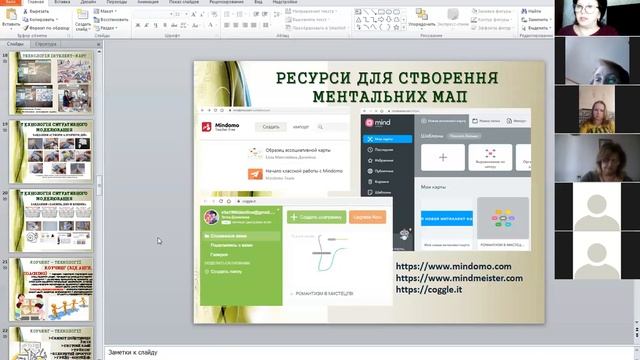640x360 pixels.
Task: Toggle align text right
Action: (x=245, y=25)
